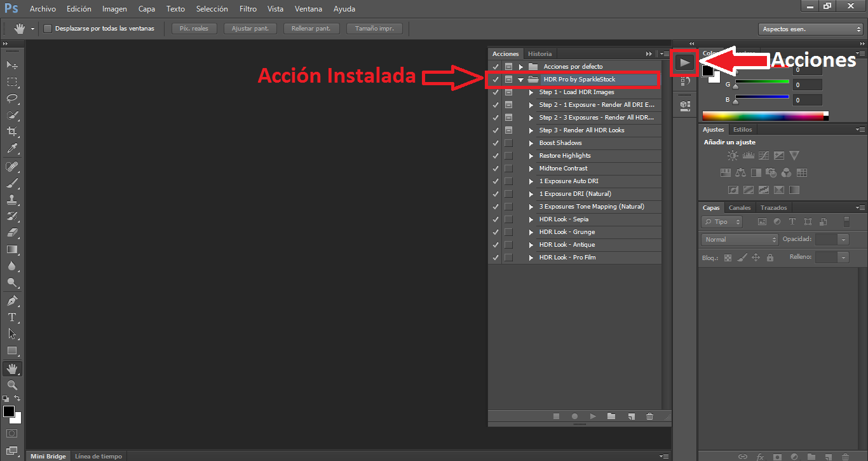Add a Photo Filter adjustment
The height and width of the screenshot is (461, 868).
click(x=771, y=172)
